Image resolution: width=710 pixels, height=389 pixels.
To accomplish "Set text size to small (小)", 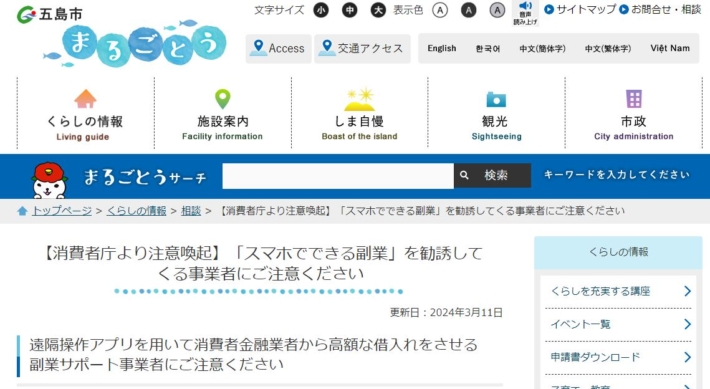I will point(321,10).
